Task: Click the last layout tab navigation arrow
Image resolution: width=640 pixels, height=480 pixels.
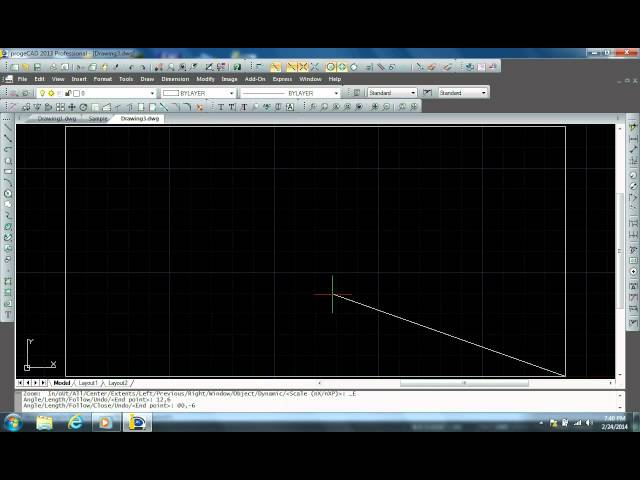Action: (43, 383)
